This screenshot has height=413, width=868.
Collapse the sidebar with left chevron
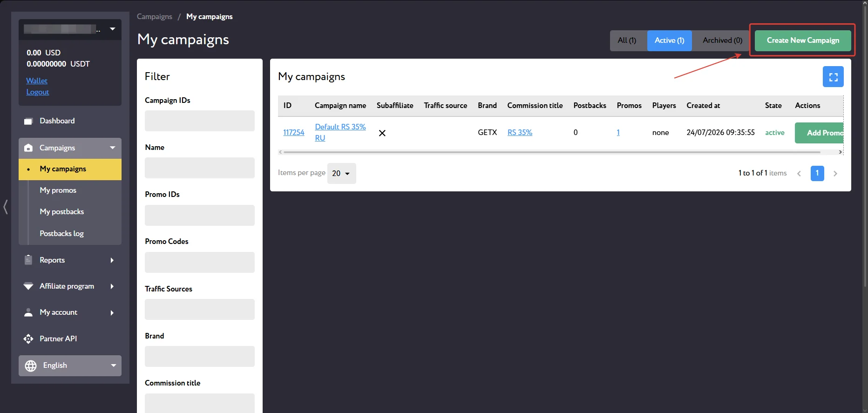pos(6,207)
